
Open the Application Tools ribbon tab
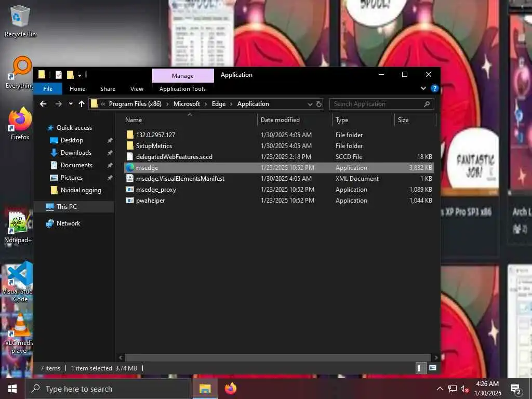182,89
